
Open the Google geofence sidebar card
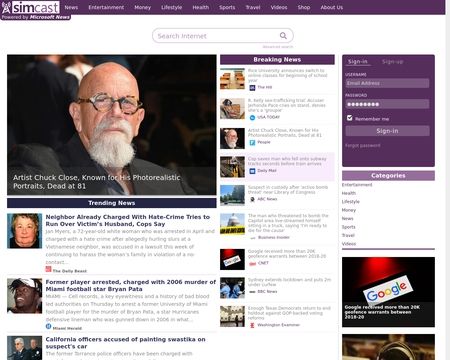click(x=388, y=292)
